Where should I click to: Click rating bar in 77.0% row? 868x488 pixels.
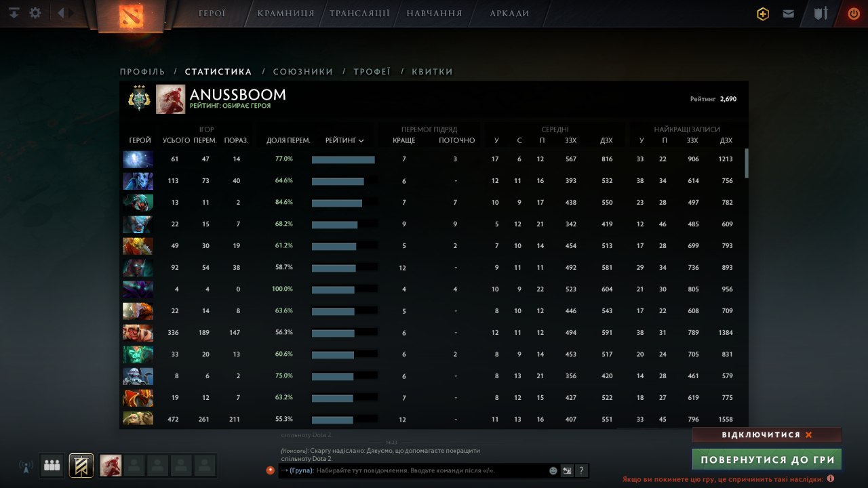pos(343,159)
